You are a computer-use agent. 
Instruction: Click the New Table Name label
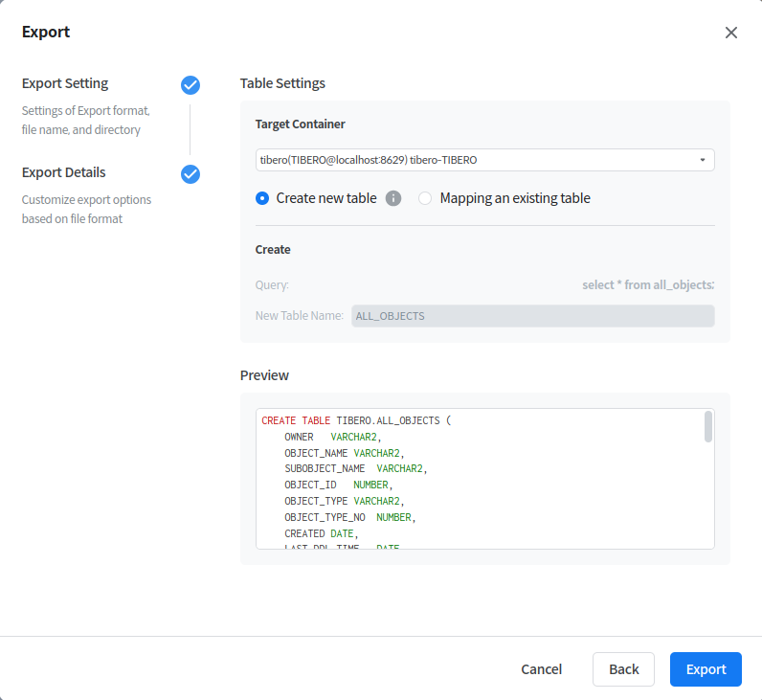pyautogui.click(x=300, y=316)
